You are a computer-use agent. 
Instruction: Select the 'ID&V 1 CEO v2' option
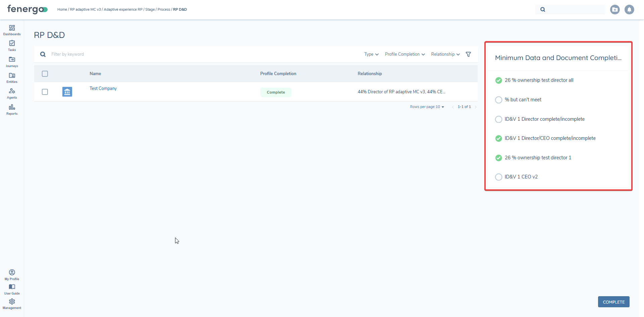pos(499,177)
